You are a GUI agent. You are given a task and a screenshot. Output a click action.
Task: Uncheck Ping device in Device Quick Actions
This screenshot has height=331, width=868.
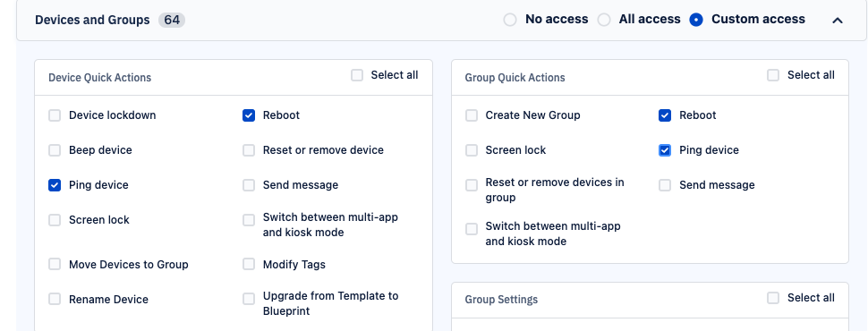tap(55, 185)
